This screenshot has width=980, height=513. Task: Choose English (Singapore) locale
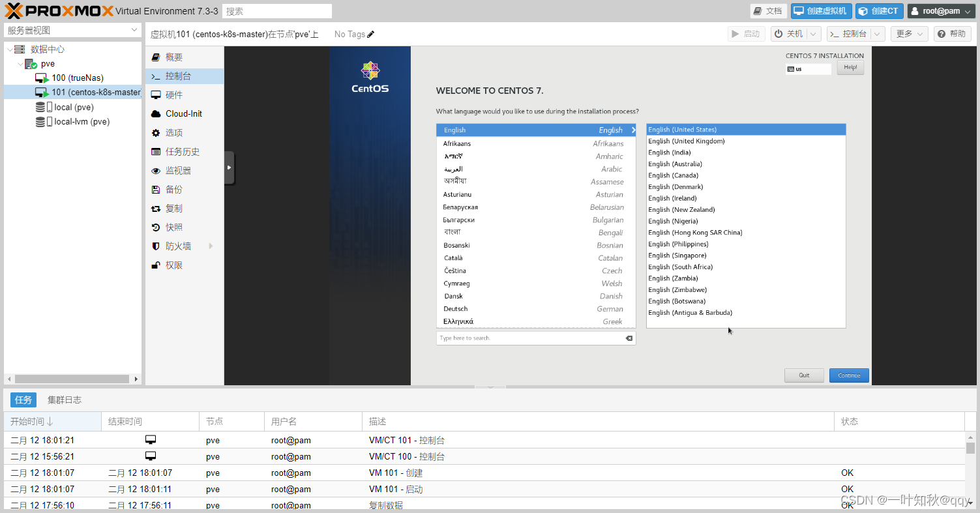click(746, 256)
